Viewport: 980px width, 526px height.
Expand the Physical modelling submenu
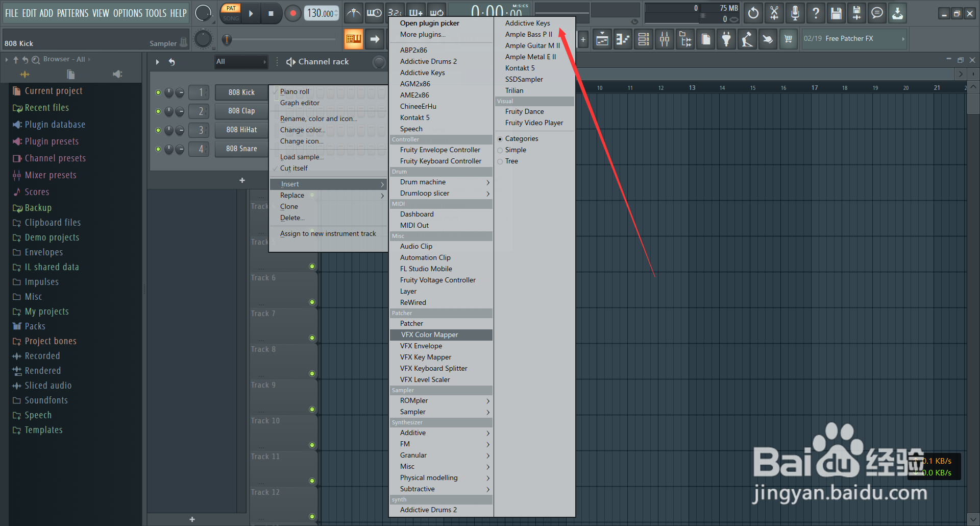441,478
